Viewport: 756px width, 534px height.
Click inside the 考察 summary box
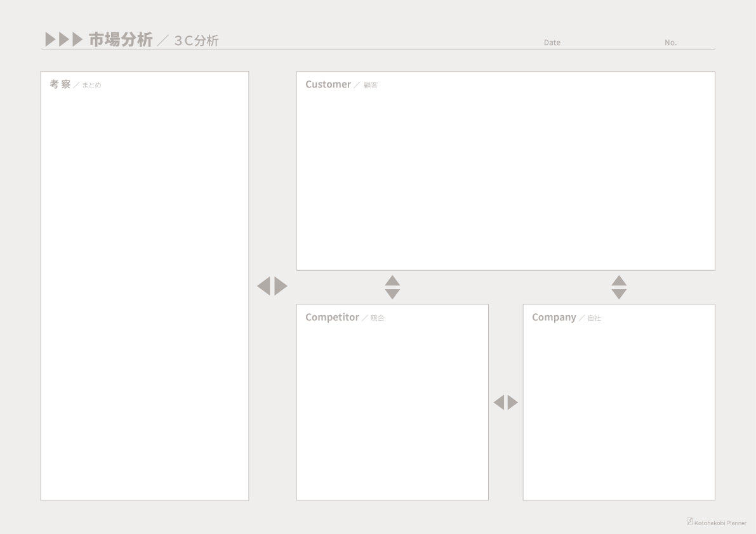coord(145,294)
